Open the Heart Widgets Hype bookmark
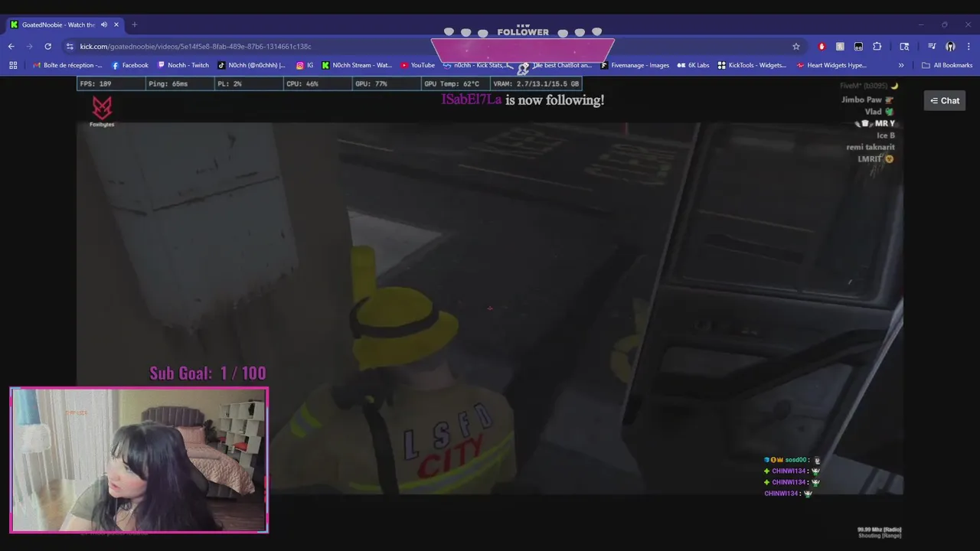This screenshot has height=551, width=980. [x=831, y=65]
